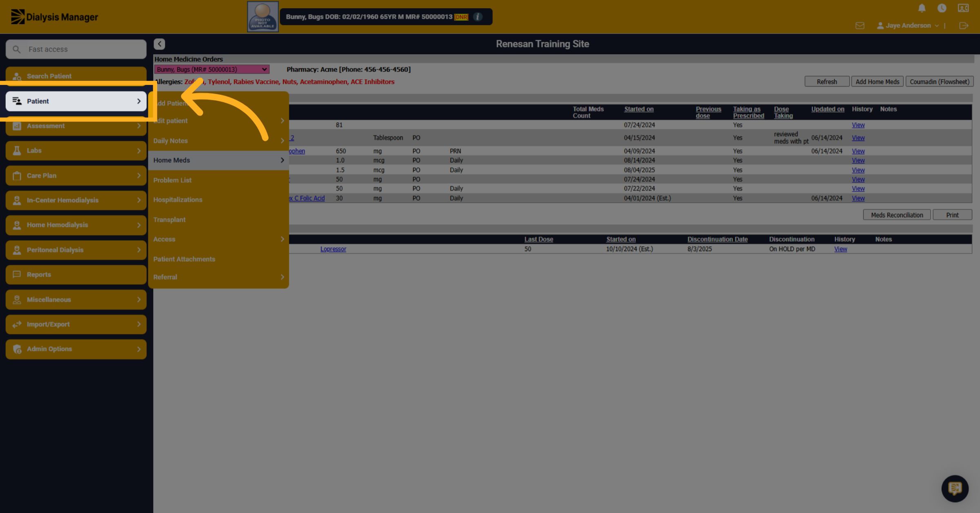Click the patient info icon next to DNR
Screen dimensions: 980x513
pyautogui.click(x=478, y=17)
